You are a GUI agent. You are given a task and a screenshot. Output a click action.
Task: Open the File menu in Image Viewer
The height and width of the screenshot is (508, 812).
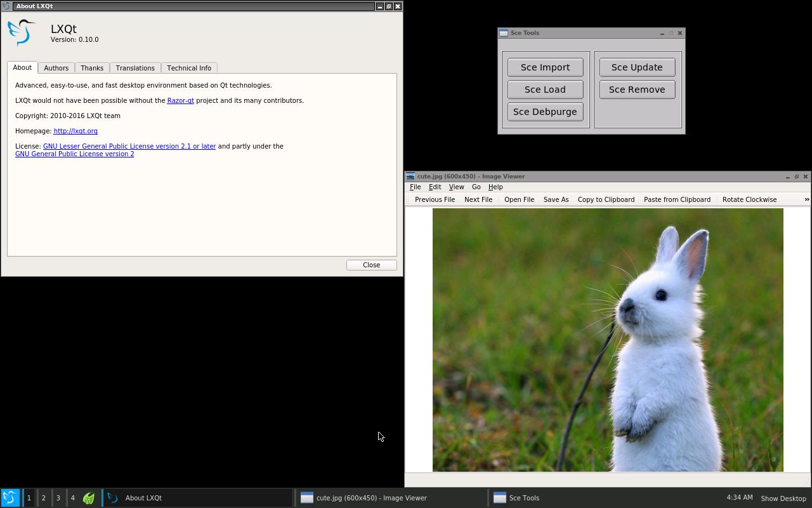[x=415, y=187]
